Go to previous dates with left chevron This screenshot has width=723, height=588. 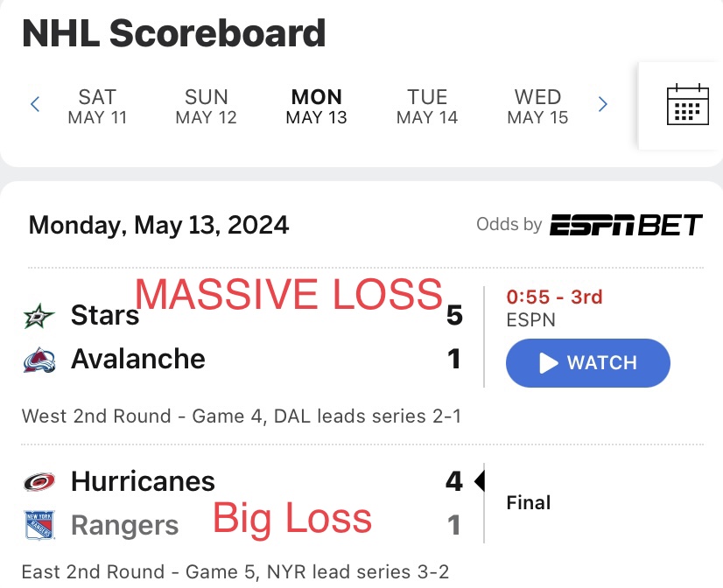35,104
